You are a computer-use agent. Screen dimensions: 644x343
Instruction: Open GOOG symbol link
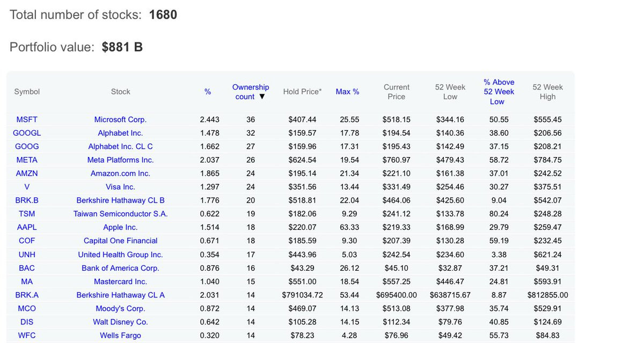27,146
